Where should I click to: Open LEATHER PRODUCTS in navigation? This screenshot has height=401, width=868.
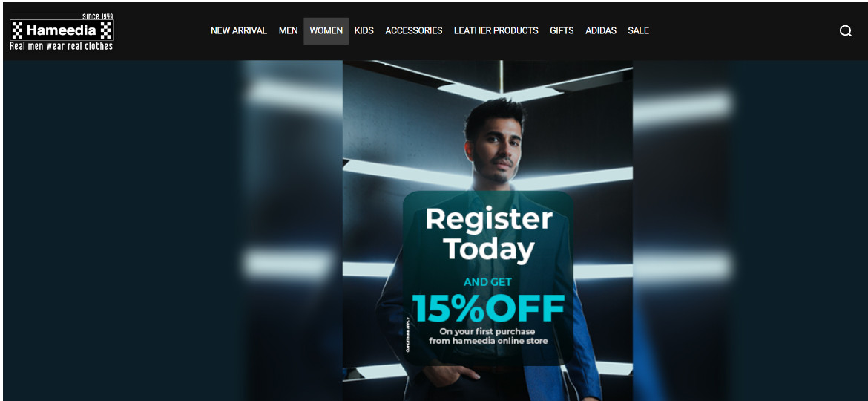click(496, 31)
